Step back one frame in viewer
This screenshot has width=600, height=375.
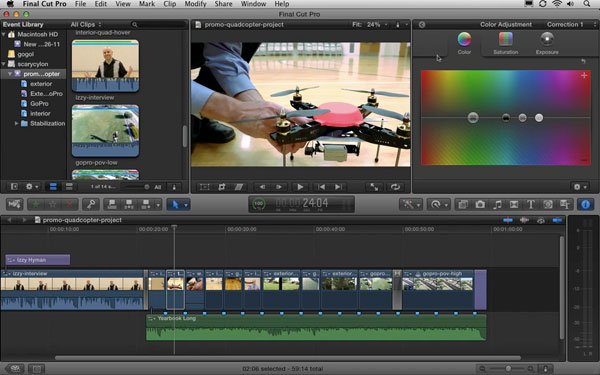pos(262,187)
